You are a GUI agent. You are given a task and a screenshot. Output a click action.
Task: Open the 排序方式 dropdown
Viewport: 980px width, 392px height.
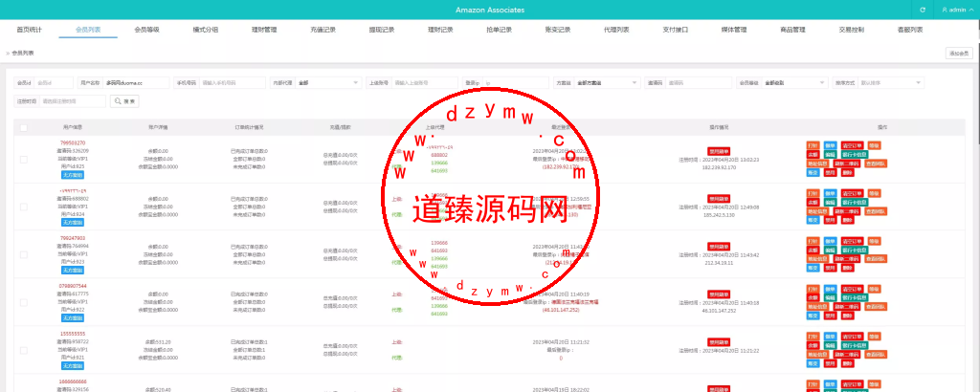[x=891, y=82]
